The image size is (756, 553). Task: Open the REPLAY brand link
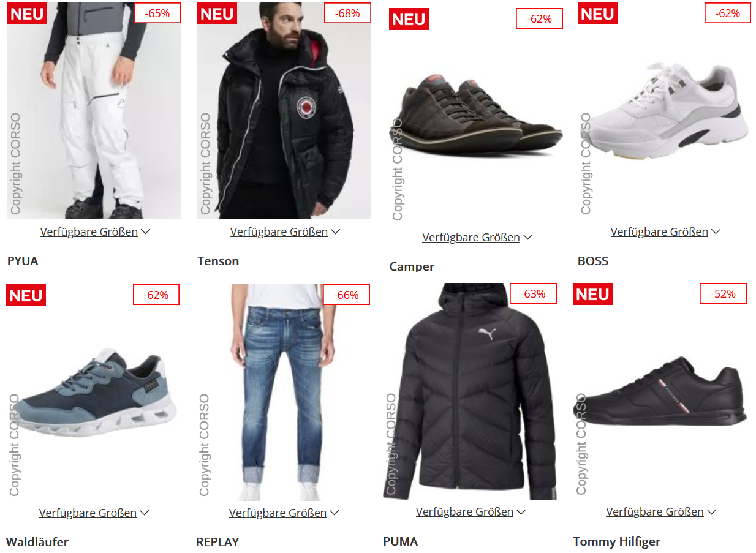click(x=217, y=542)
